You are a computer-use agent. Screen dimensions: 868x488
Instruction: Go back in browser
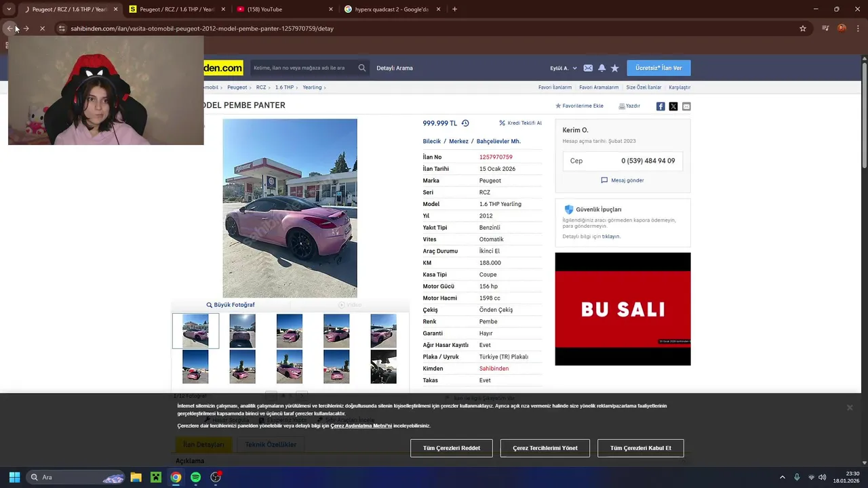pyautogui.click(x=10, y=28)
